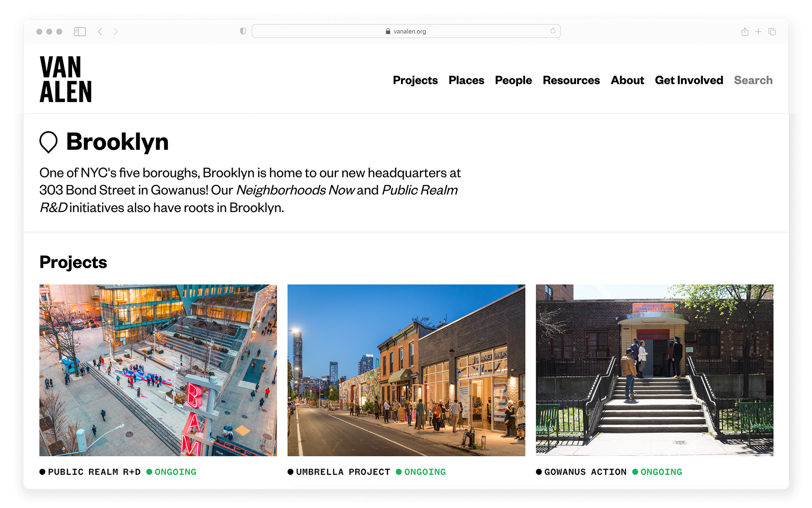Click the Van Alen logo
The height and width of the screenshot is (508, 812).
(66, 79)
